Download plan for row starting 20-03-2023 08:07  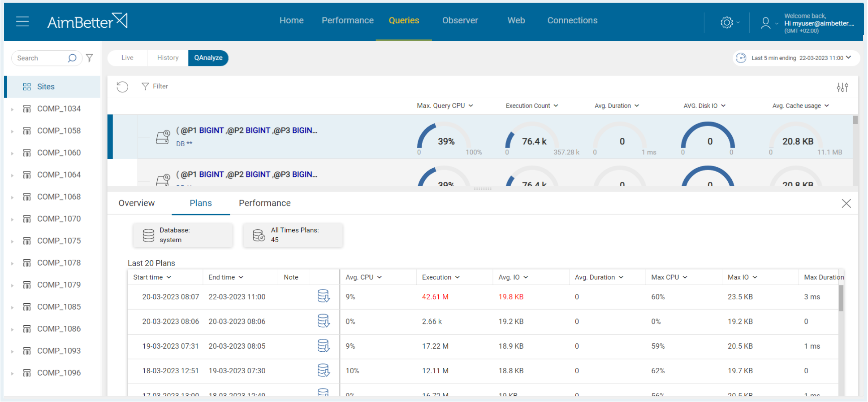tap(324, 296)
